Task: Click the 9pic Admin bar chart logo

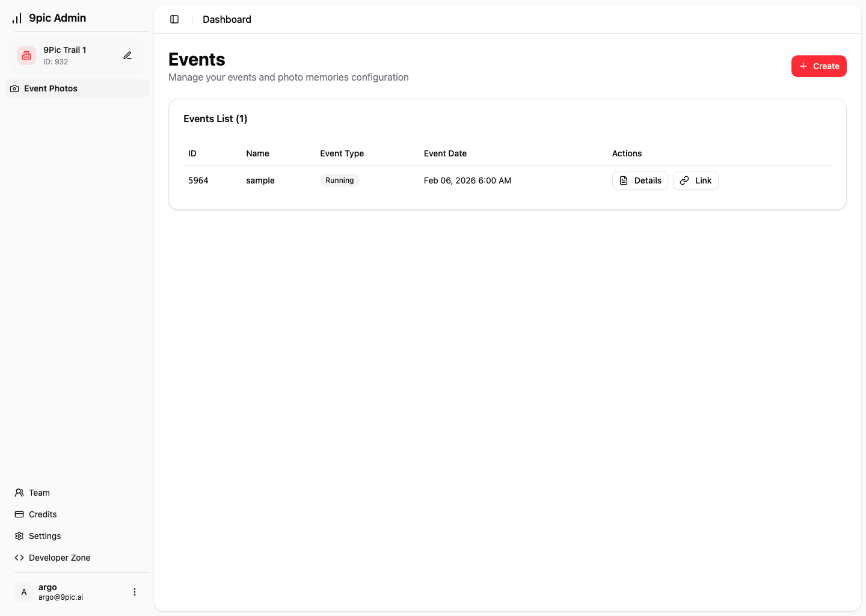Action: click(x=17, y=18)
